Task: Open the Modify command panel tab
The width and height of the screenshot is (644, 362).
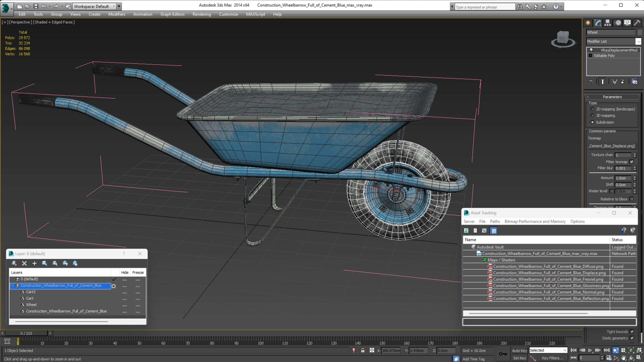Action: tap(598, 23)
